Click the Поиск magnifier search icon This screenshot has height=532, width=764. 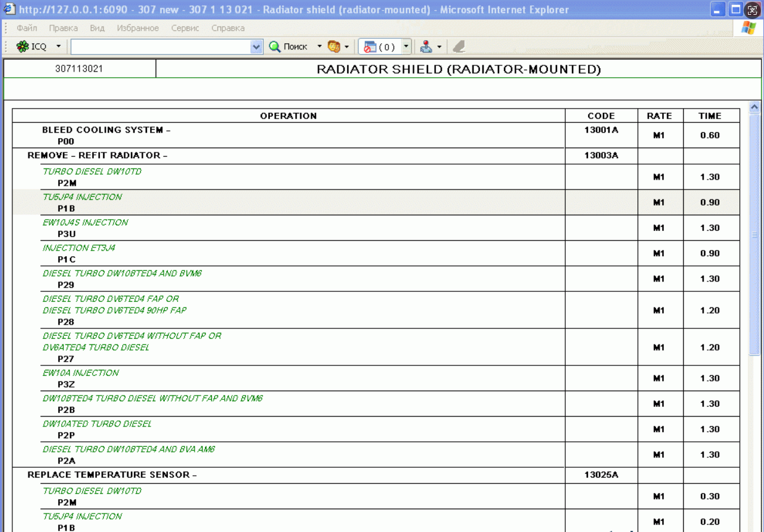(275, 47)
